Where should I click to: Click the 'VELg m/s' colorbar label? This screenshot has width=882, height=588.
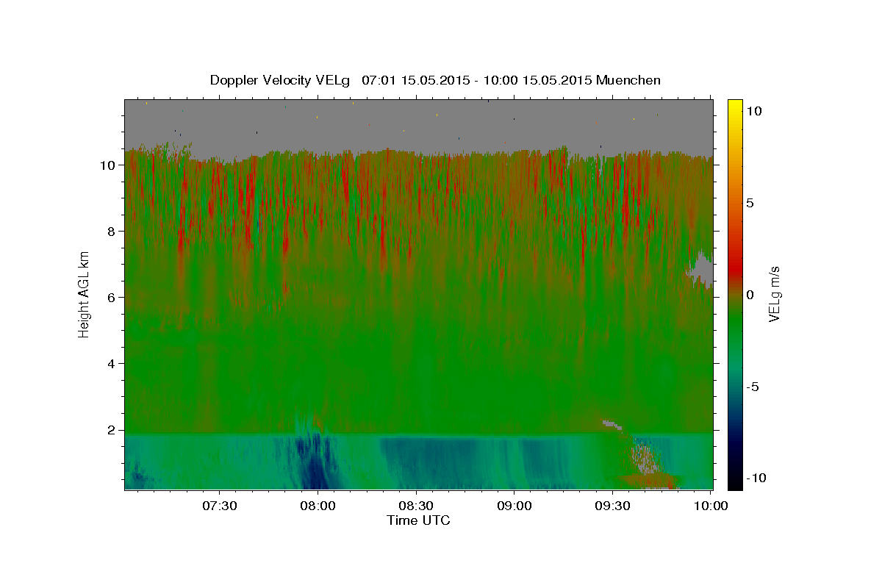click(774, 293)
